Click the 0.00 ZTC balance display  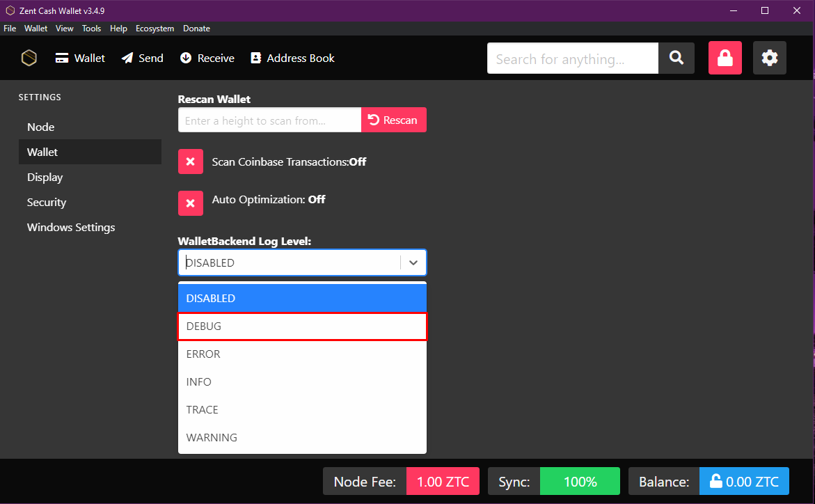pyautogui.click(x=744, y=481)
